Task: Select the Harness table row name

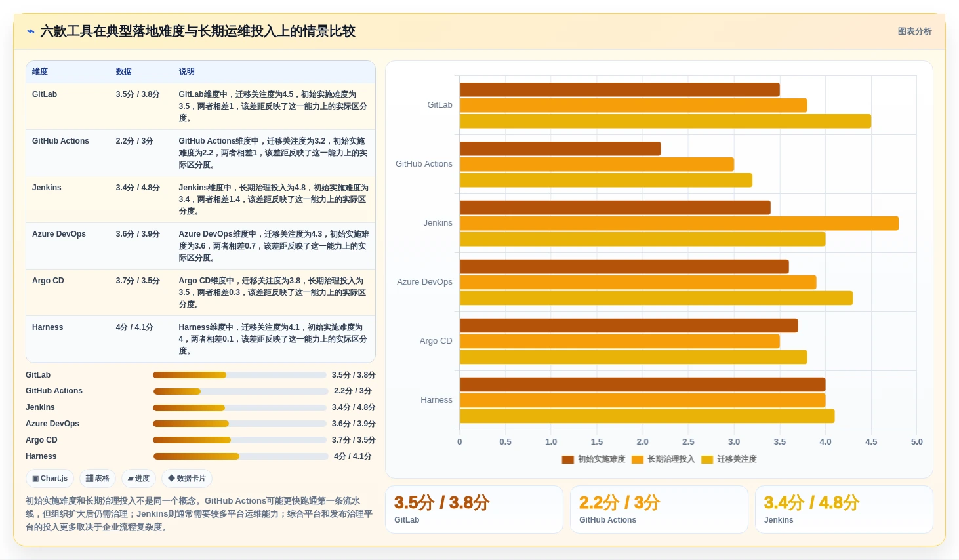Action: (x=48, y=327)
